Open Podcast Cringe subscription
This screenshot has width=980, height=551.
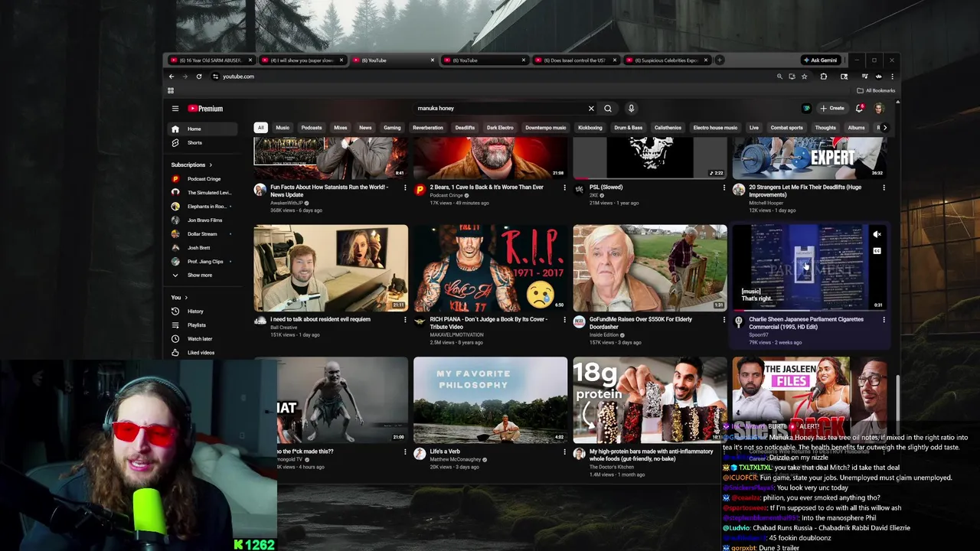pyautogui.click(x=204, y=179)
